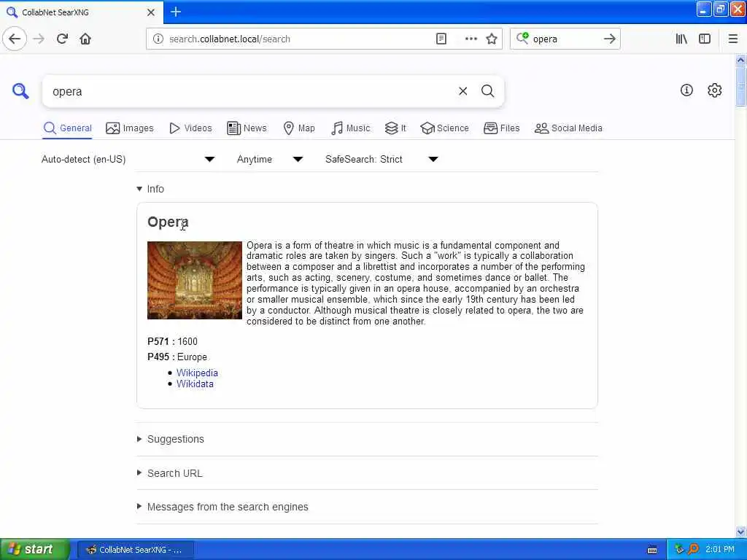The width and height of the screenshot is (747, 560).
Task: Click the browser Back arrow button
Action: (x=15, y=39)
